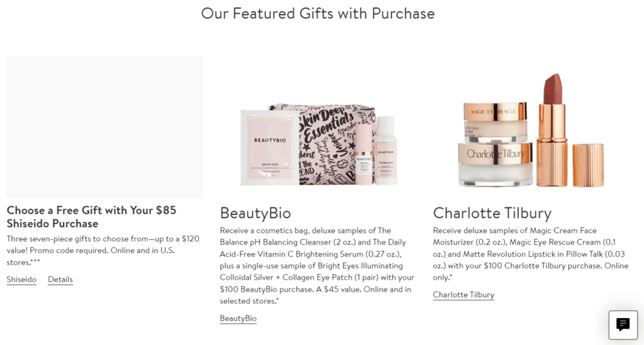Image resolution: width=644 pixels, height=345 pixels.
Task: Follow the BeautyBio underlined link
Action: (238, 319)
